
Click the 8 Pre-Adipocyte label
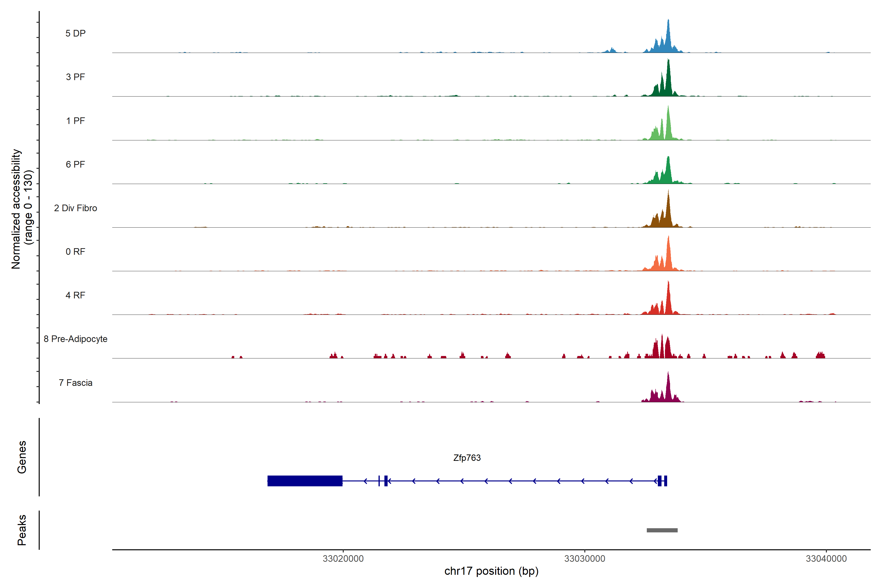75,339
